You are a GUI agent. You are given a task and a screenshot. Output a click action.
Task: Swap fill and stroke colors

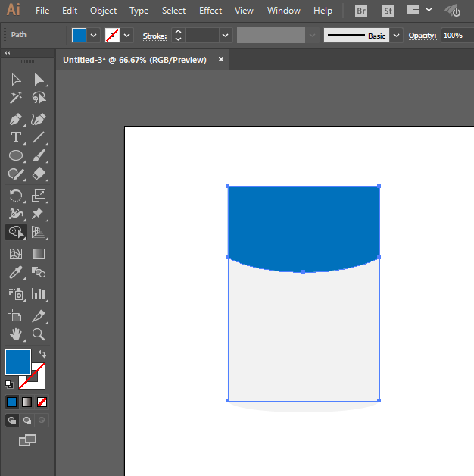click(42, 354)
